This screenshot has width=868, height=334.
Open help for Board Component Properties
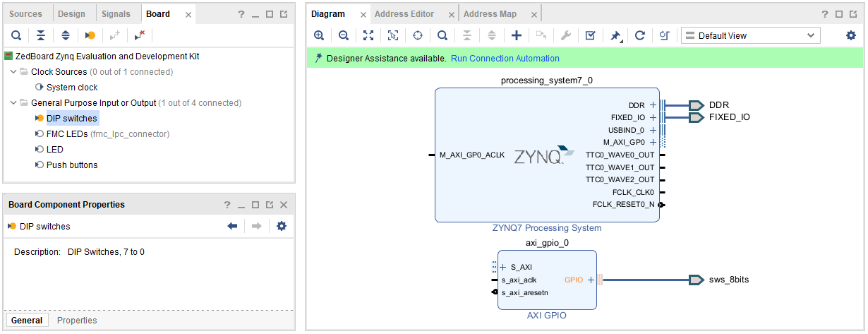227,205
